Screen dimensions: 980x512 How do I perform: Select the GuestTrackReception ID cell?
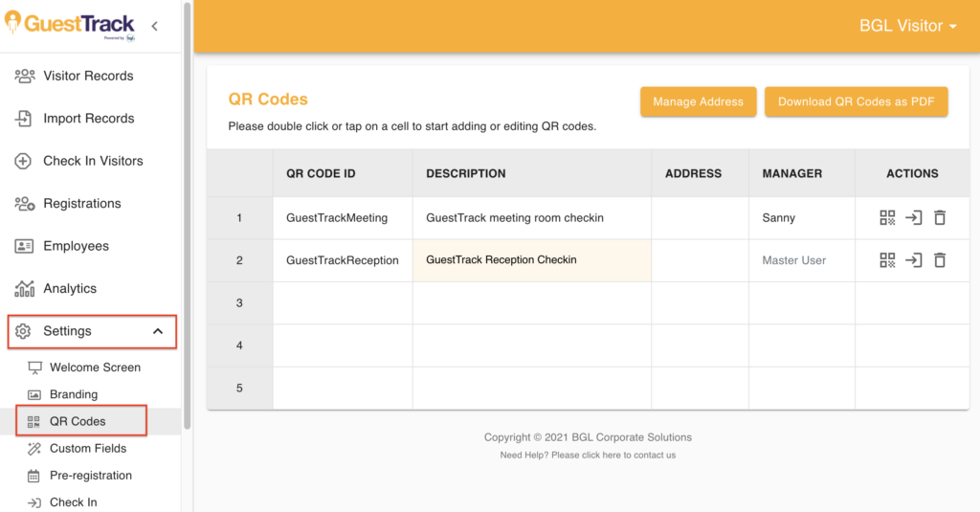coord(343,260)
